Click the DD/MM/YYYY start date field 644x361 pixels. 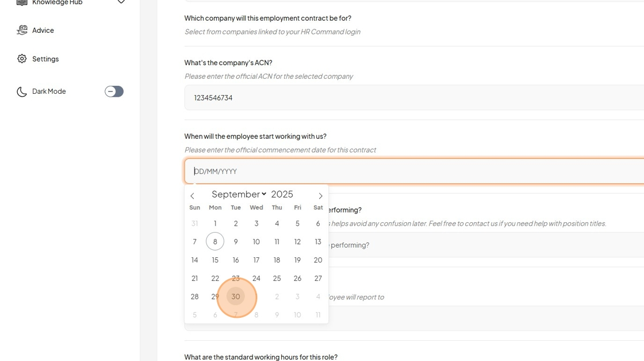tap(414, 171)
